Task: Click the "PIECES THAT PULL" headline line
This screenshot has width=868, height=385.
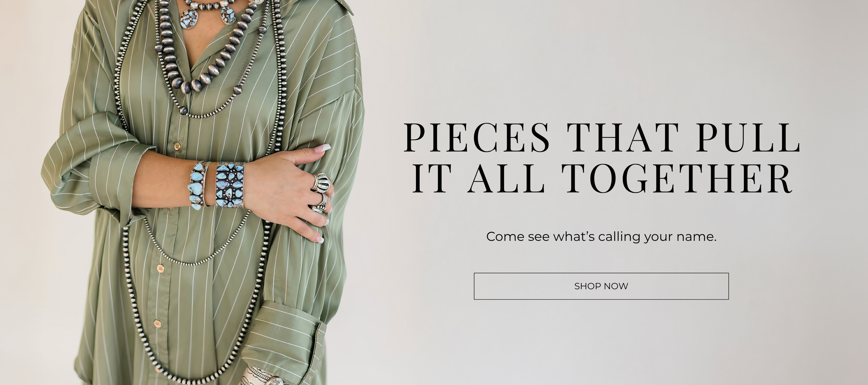Action: 602,137
